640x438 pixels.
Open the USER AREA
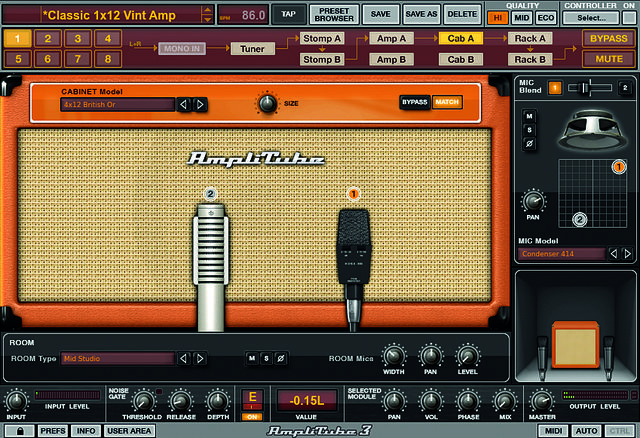pyautogui.click(x=129, y=431)
